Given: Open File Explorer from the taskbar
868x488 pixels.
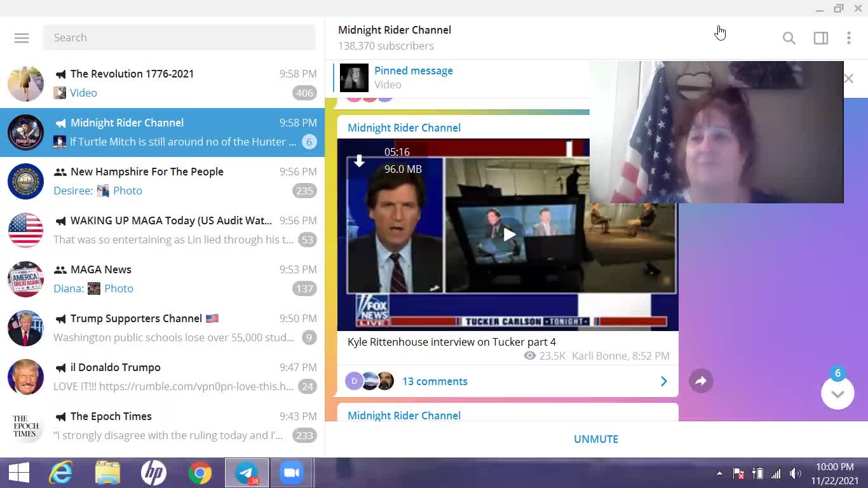Looking at the screenshot, I should (x=107, y=473).
